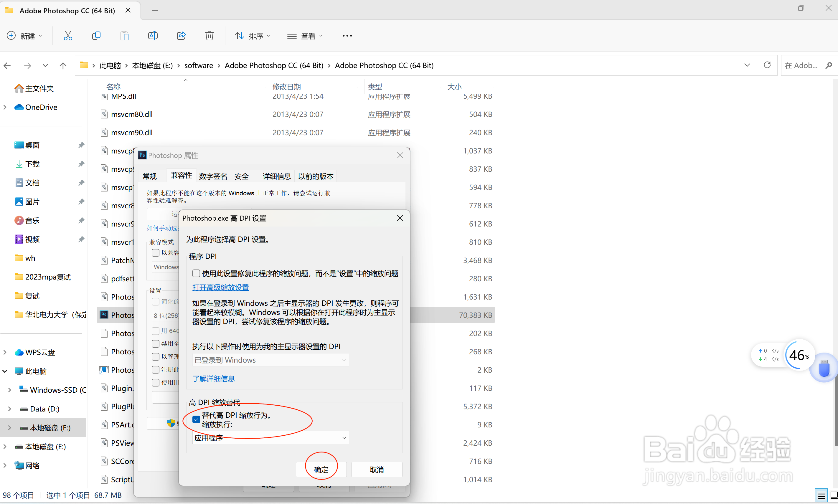Image resolution: width=838 pixels, height=504 pixels.
Task: Expand the address bar history dropdown
Action: [747, 65]
